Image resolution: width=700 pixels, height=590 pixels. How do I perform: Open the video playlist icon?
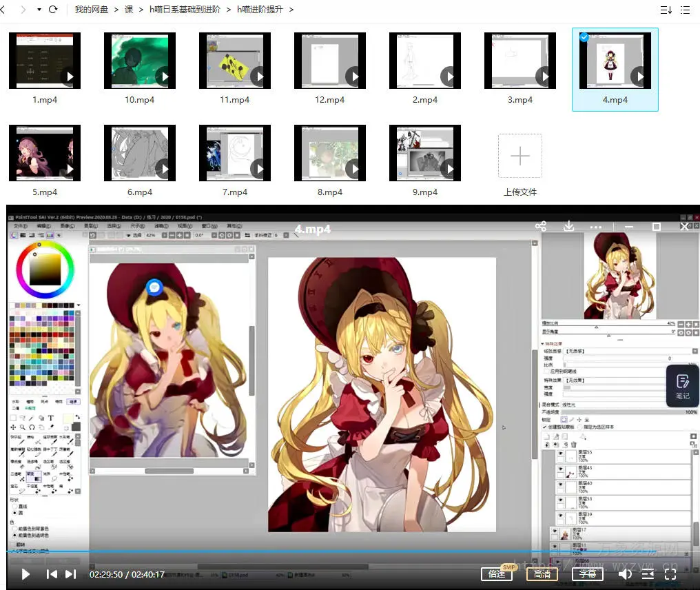[648, 574]
